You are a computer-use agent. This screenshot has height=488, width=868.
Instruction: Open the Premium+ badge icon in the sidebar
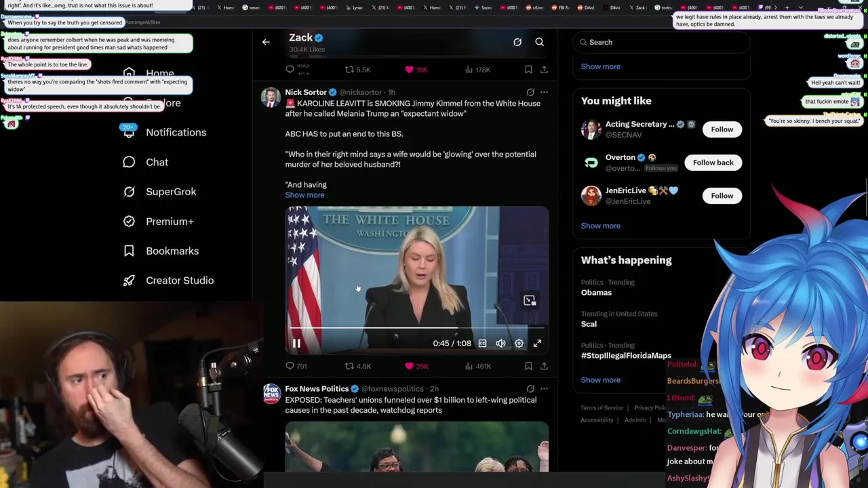(129, 221)
